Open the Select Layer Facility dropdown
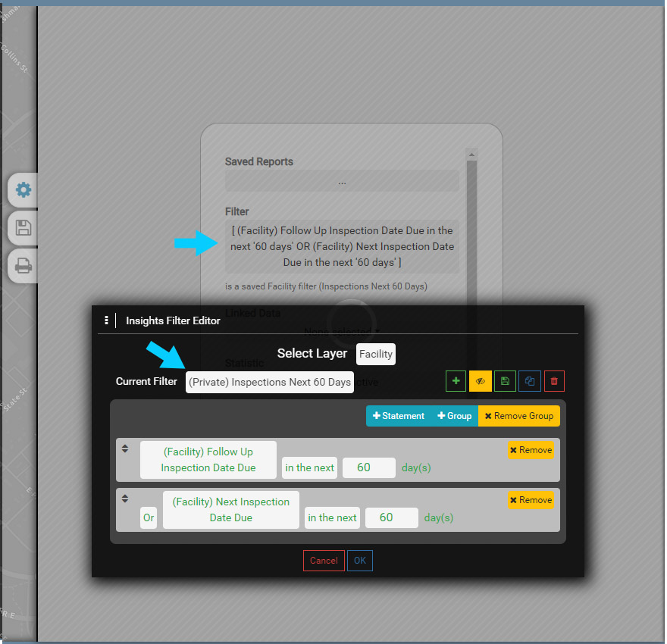Image resolution: width=667 pixels, height=644 pixels. click(376, 354)
